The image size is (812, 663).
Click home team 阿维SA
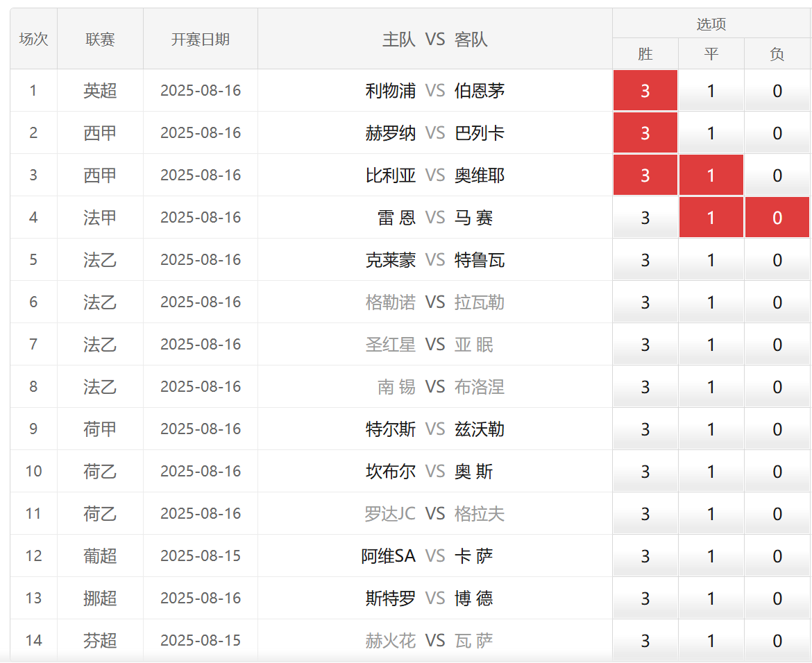(x=389, y=556)
